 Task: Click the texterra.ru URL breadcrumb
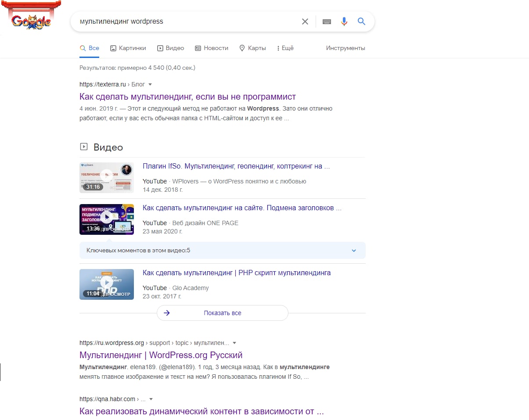pyautogui.click(x=112, y=84)
